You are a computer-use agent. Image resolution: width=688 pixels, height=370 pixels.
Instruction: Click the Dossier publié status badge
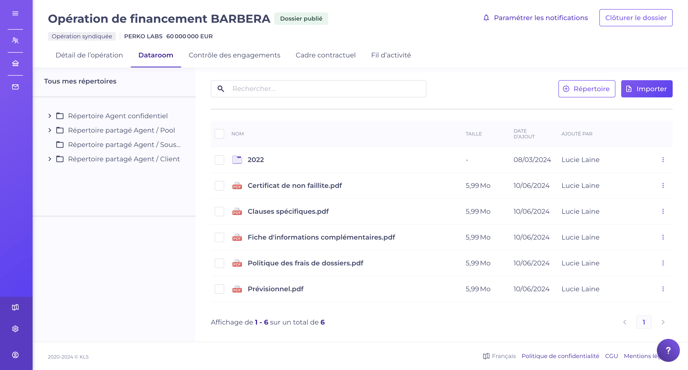pos(301,19)
